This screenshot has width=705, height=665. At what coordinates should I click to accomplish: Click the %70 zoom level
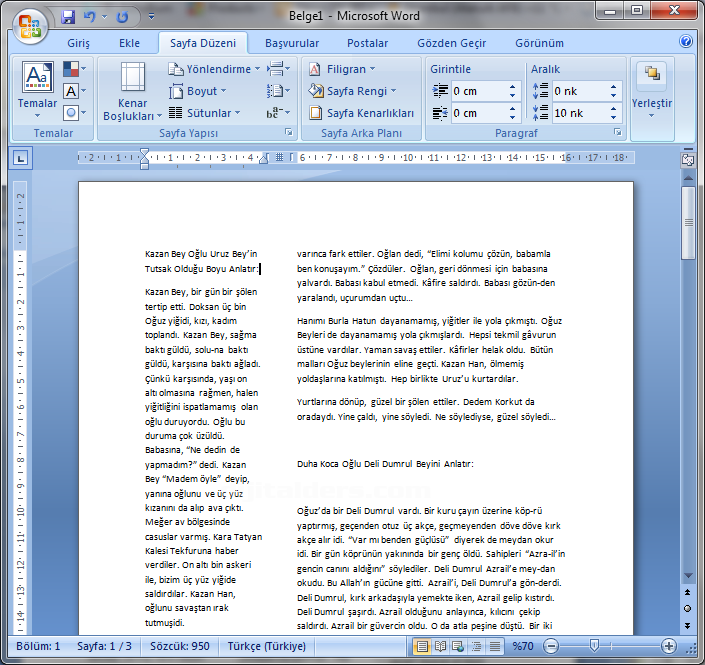point(522,646)
